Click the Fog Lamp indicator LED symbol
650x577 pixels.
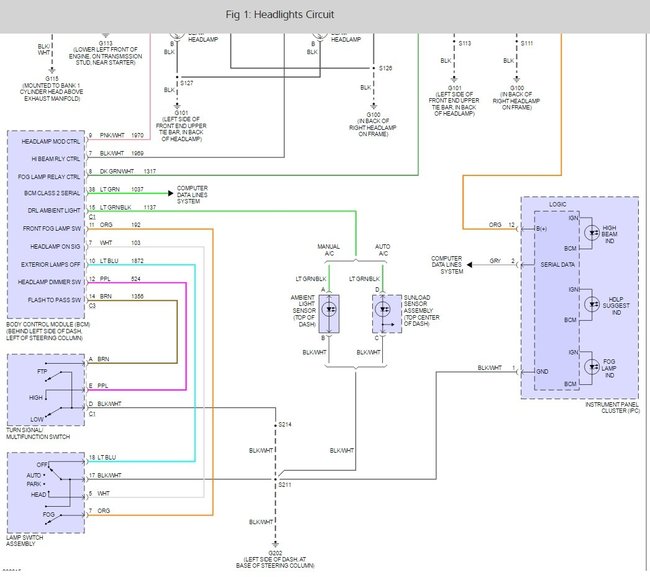(592, 367)
